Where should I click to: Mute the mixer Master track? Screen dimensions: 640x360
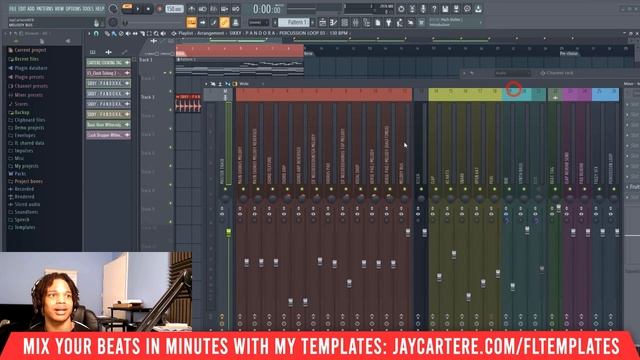(x=225, y=189)
